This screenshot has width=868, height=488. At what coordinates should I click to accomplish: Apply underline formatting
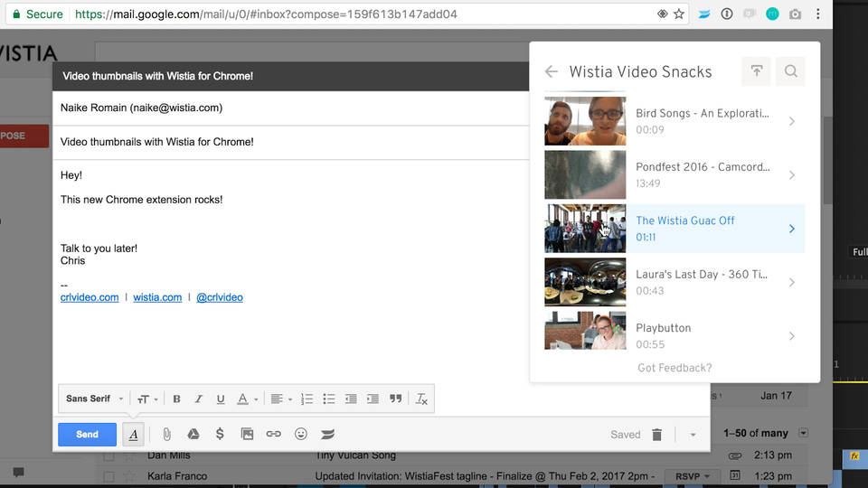click(x=221, y=399)
